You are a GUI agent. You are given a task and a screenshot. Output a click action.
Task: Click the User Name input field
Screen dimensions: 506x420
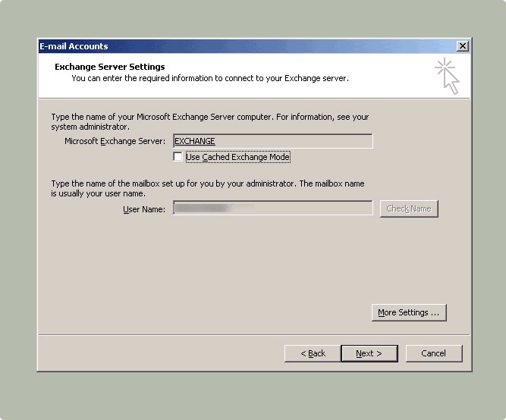point(272,208)
